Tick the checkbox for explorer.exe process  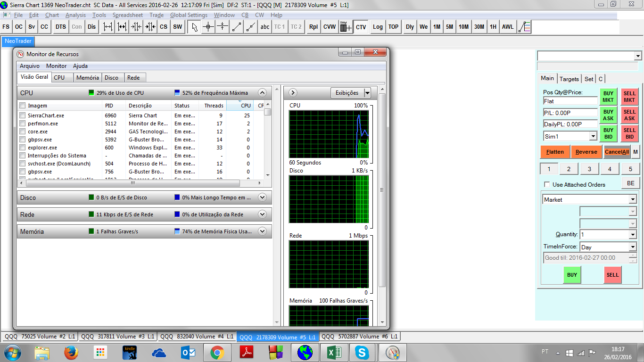[22, 148]
